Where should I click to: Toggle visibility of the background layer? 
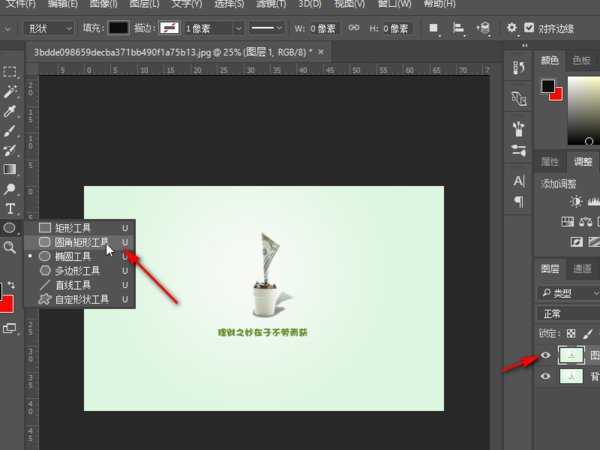546,377
